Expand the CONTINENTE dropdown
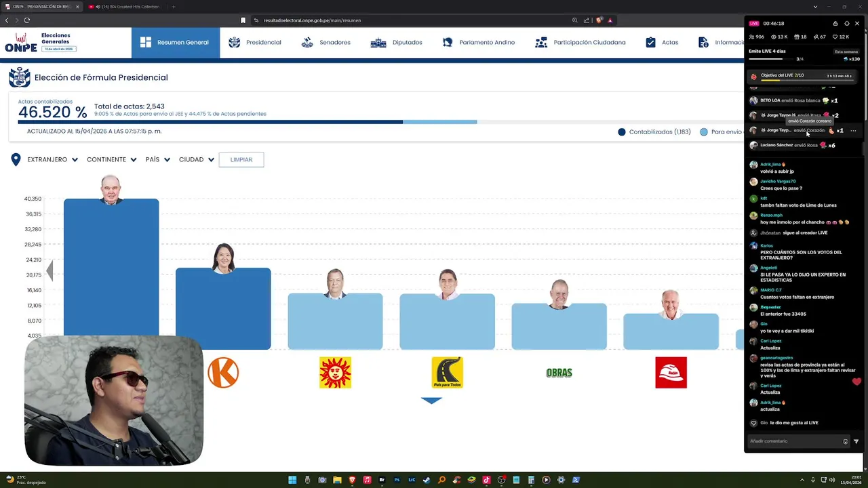The height and width of the screenshot is (488, 868). pyautogui.click(x=112, y=160)
